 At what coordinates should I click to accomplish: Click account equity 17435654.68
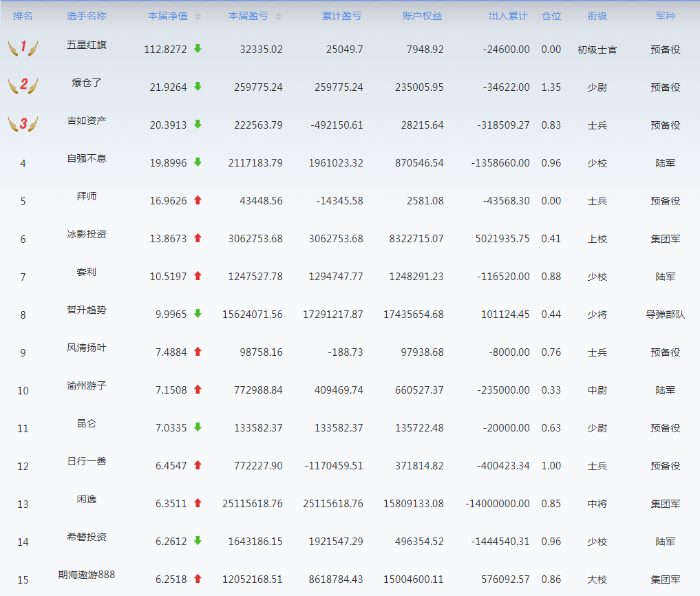pyautogui.click(x=414, y=315)
